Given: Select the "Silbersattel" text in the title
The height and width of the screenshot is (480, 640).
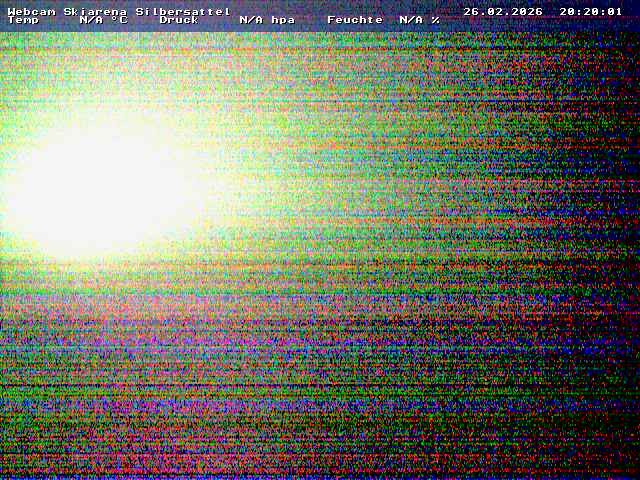Looking at the screenshot, I should coord(183,11).
